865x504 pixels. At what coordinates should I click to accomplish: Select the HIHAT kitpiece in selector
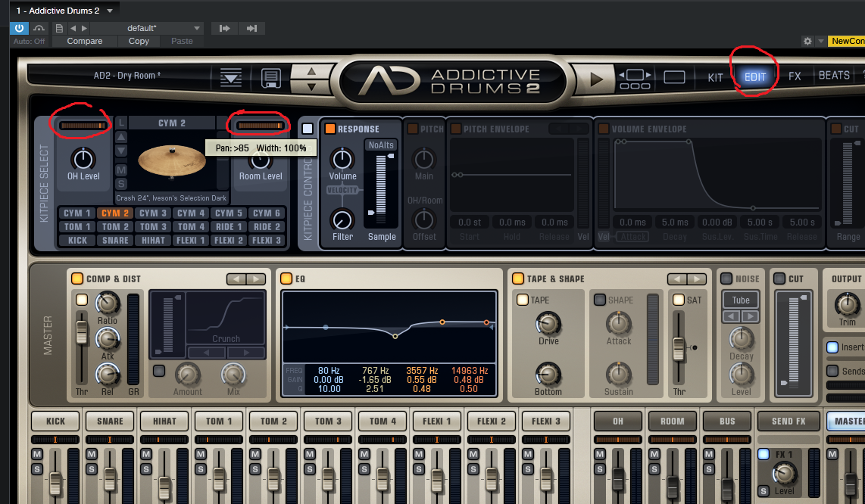[153, 241]
